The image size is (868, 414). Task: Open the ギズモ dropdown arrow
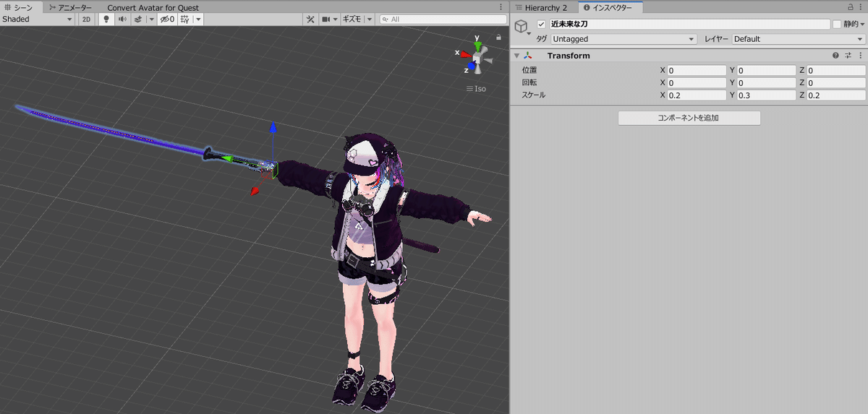pyautogui.click(x=369, y=20)
